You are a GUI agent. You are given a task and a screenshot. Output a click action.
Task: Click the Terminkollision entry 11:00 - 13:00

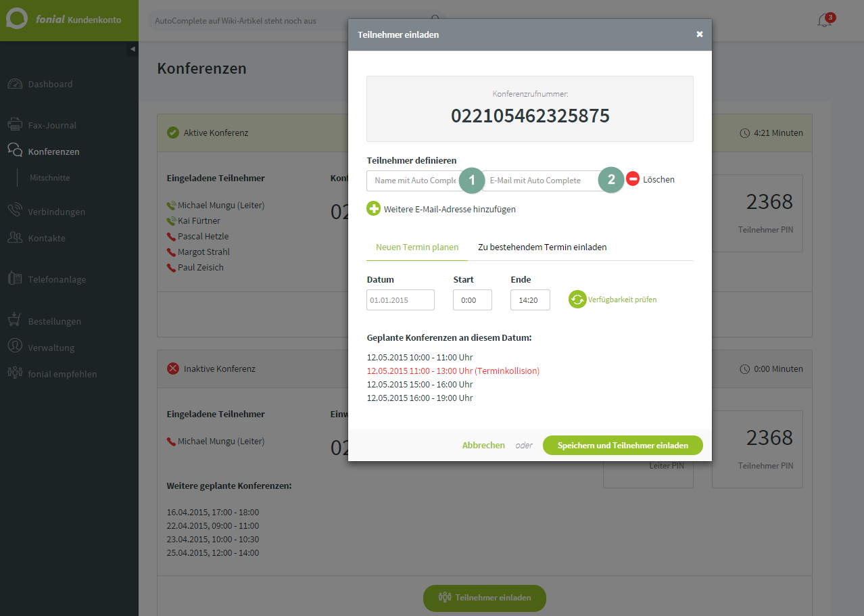pyautogui.click(x=453, y=371)
